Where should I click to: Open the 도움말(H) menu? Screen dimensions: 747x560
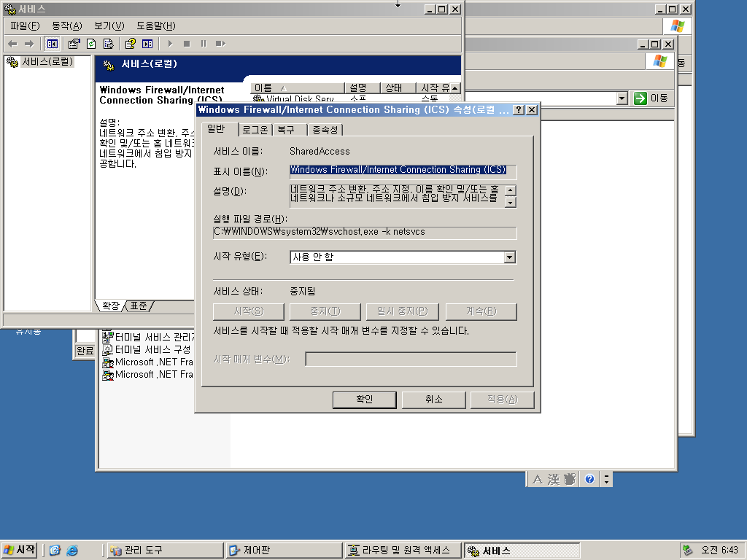[156, 26]
